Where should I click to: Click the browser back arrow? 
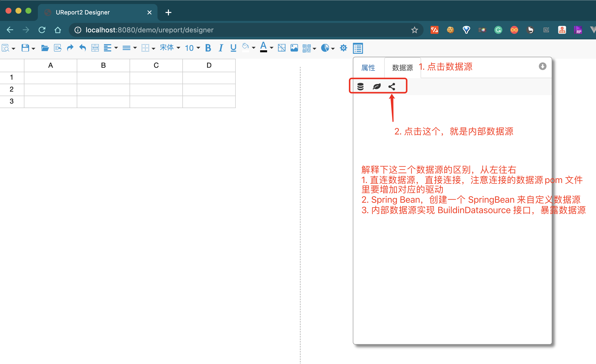[10, 30]
